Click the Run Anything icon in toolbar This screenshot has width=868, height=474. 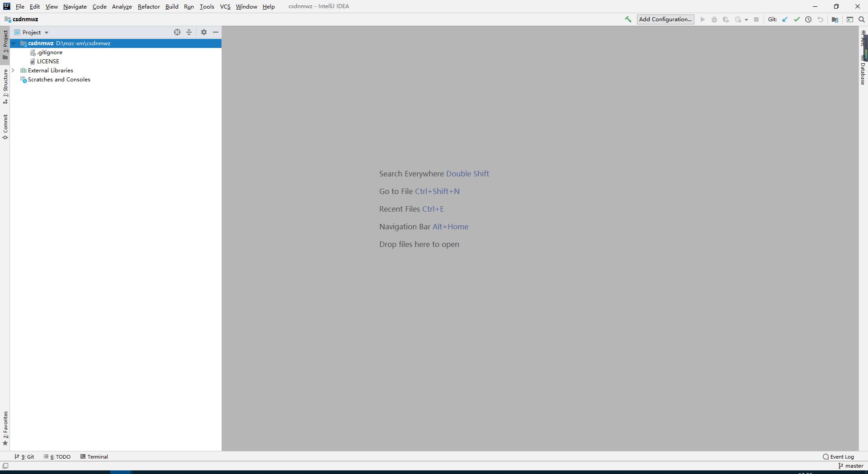[850, 19]
